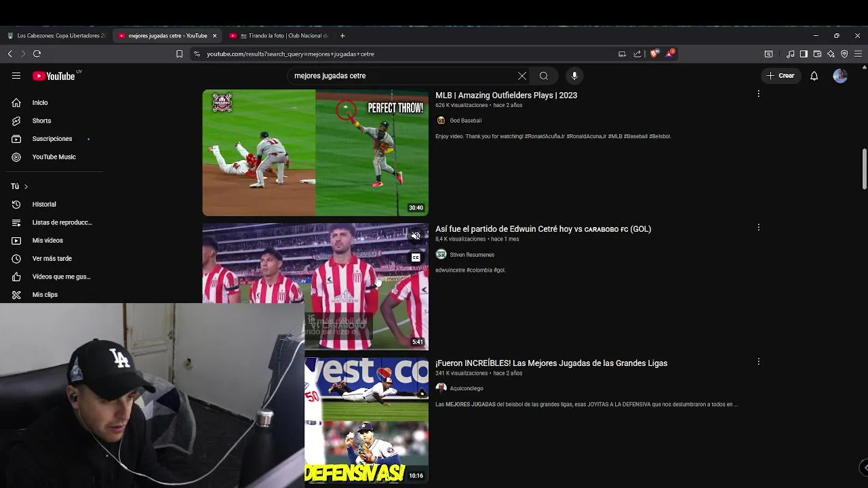Viewport: 868px width, 488px height.
Task: Visit the God Baseball channel
Action: coord(465,121)
